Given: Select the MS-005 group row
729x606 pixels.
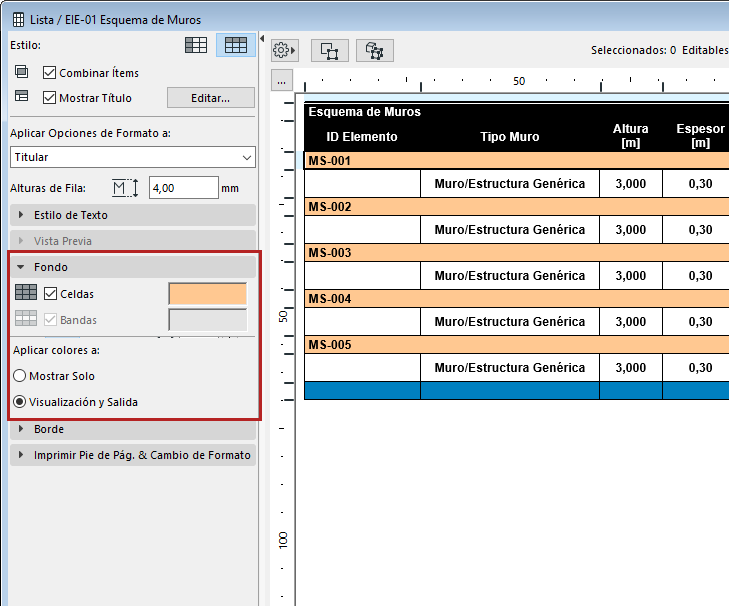Looking at the screenshot, I should click(x=517, y=345).
